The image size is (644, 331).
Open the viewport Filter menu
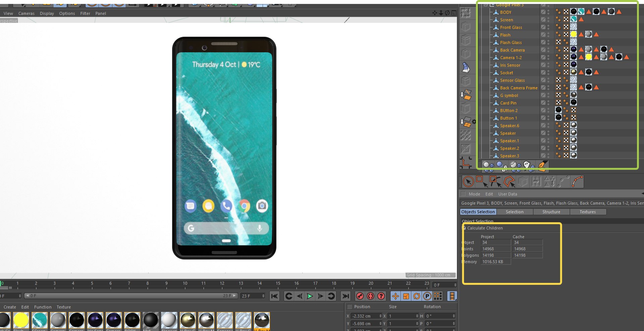click(85, 13)
